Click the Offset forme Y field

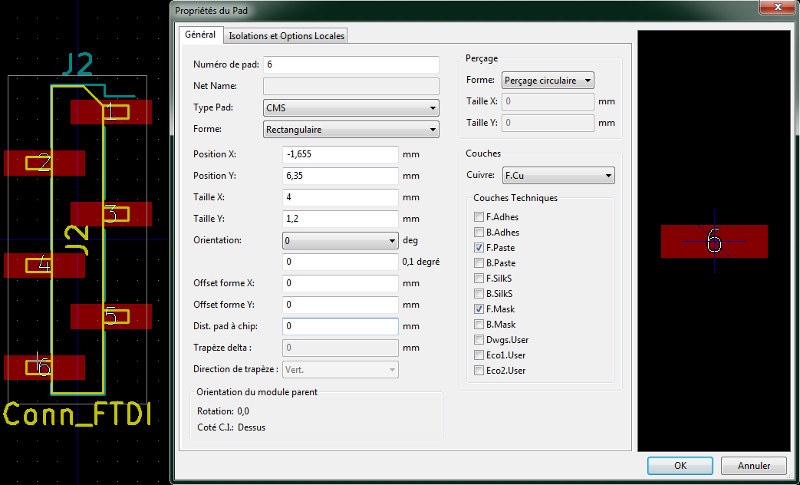pyautogui.click(x=340, y=305)
